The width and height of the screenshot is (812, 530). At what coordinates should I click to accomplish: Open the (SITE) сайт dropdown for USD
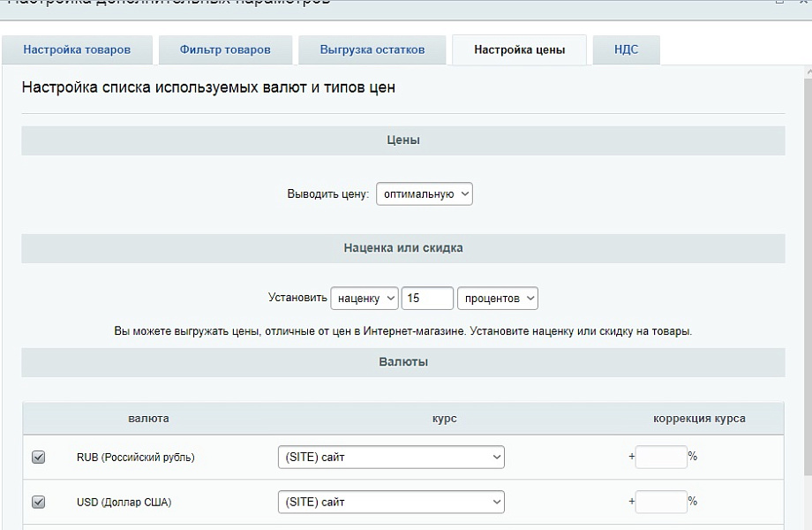click(391, 502)
